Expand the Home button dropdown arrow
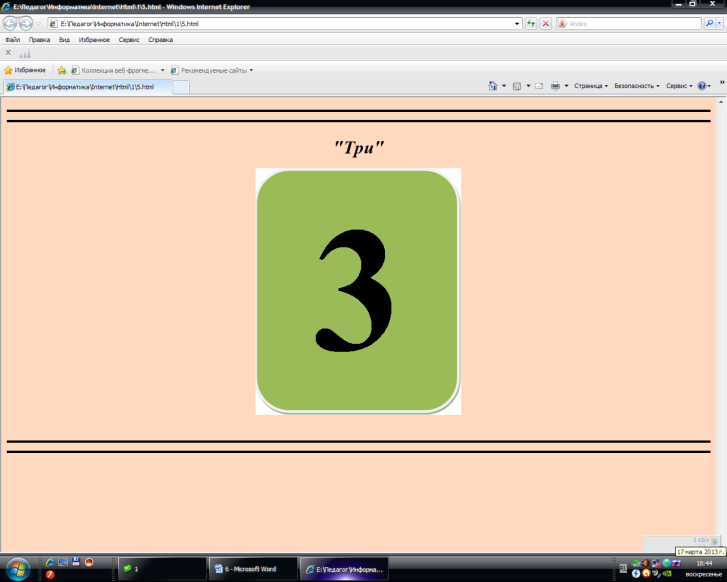 pos(504,86)
